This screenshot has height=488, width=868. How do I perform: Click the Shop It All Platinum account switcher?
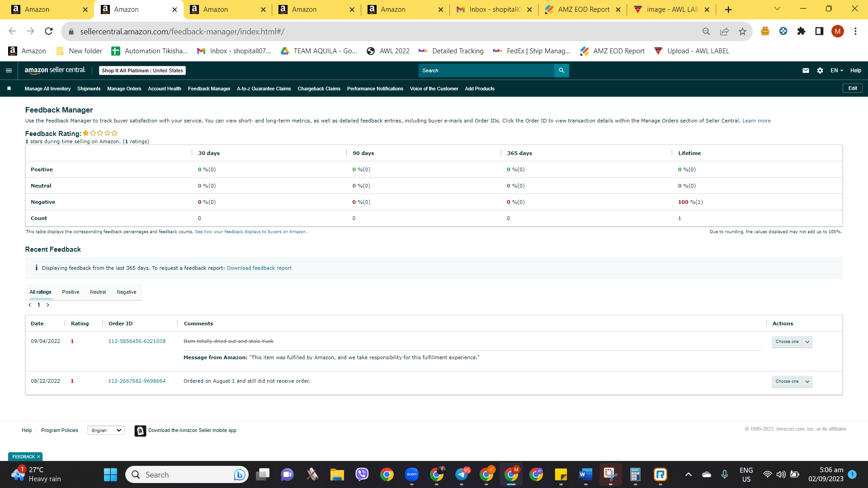142,70
